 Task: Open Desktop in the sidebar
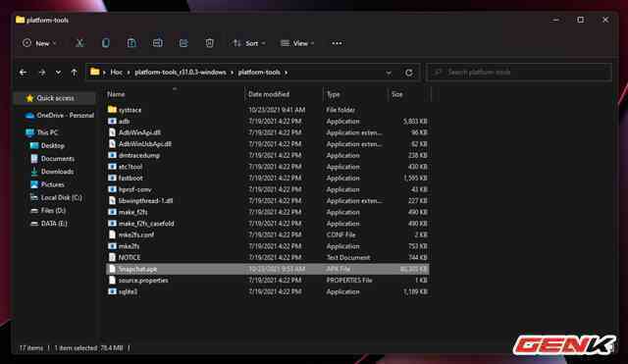48,146
